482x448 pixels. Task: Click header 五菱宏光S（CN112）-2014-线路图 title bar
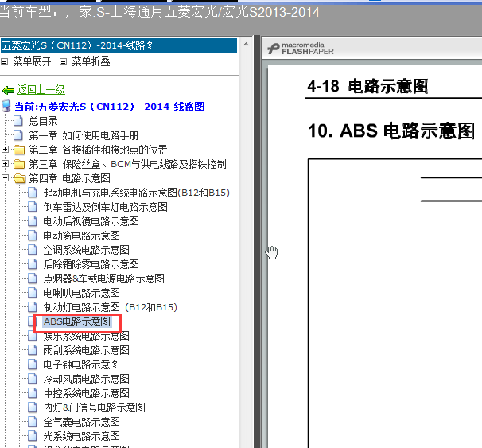point(119,45)
